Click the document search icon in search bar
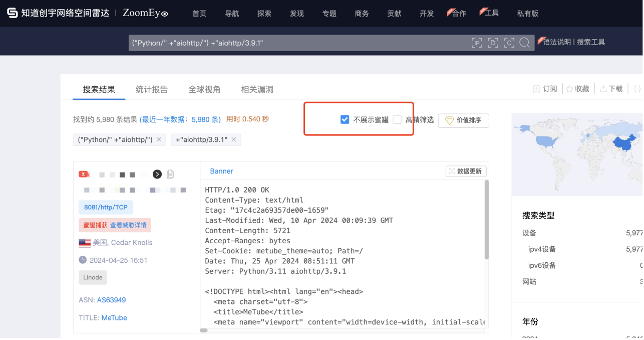Image resolution: width=644 pixels, height=340 pixels. click(x=493, y=43)
